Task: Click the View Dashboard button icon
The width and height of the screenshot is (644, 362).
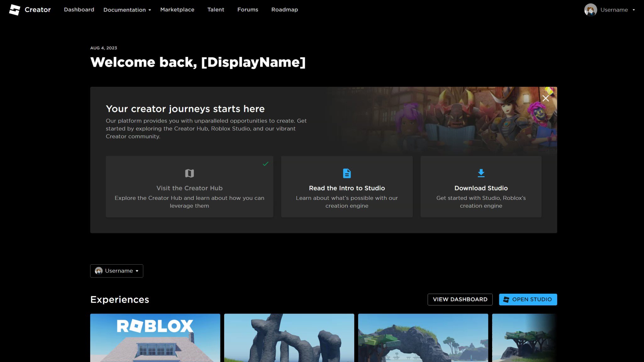Action: [x=460, y=299]
